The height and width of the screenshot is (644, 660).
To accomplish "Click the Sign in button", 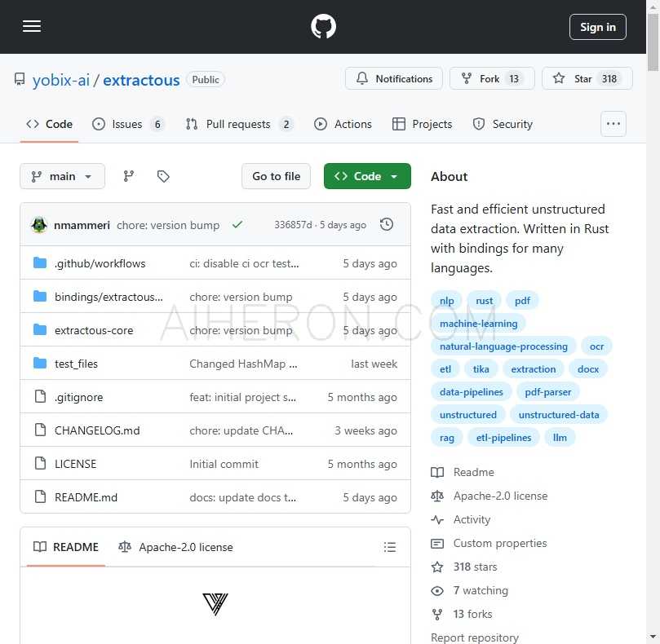I will point(598,27).
